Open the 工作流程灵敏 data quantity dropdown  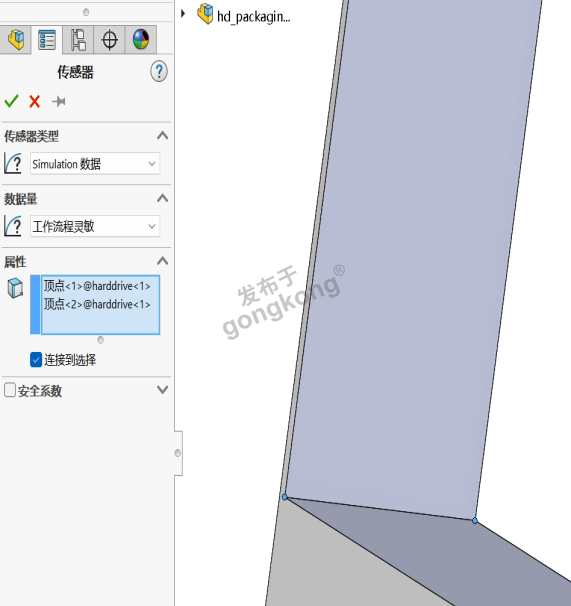(95, 226)
